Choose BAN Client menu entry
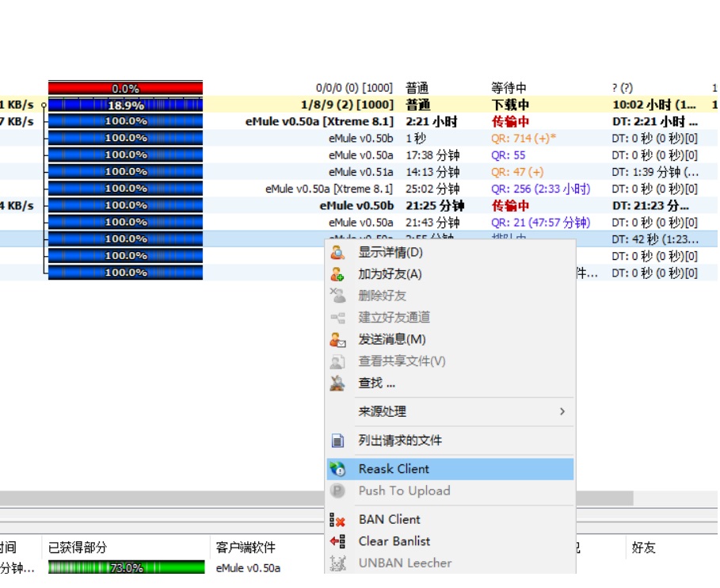 (450, 520)
